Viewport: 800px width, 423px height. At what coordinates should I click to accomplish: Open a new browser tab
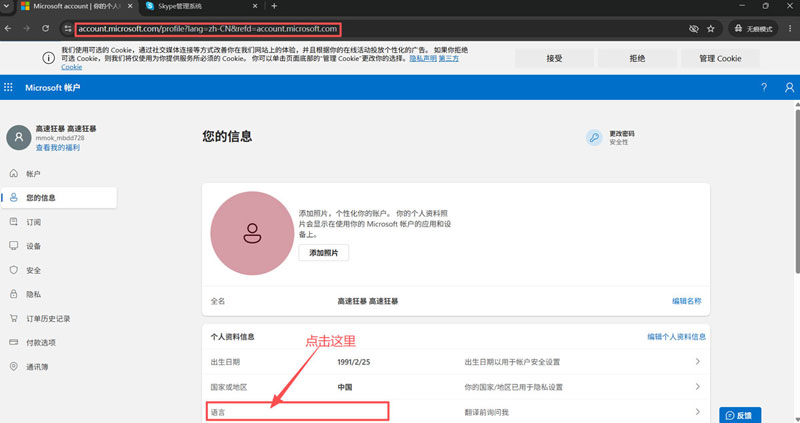click(x=274, y=6)
